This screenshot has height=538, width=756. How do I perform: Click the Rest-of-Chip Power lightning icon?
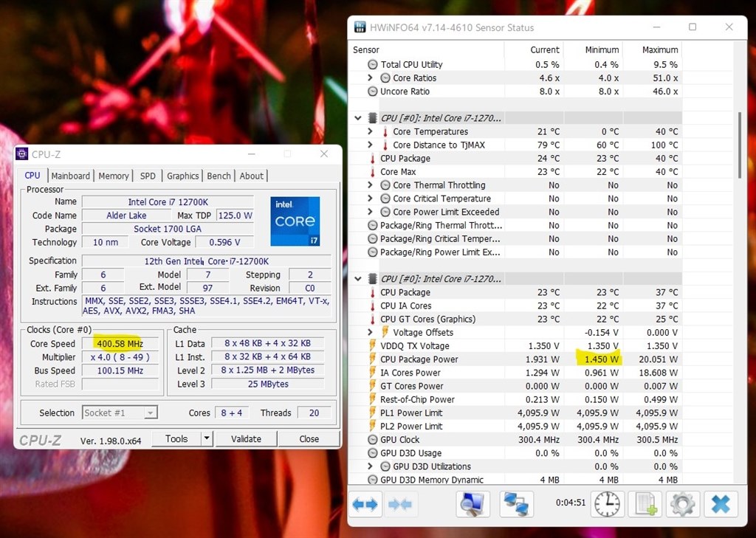(x=372, y=399)
